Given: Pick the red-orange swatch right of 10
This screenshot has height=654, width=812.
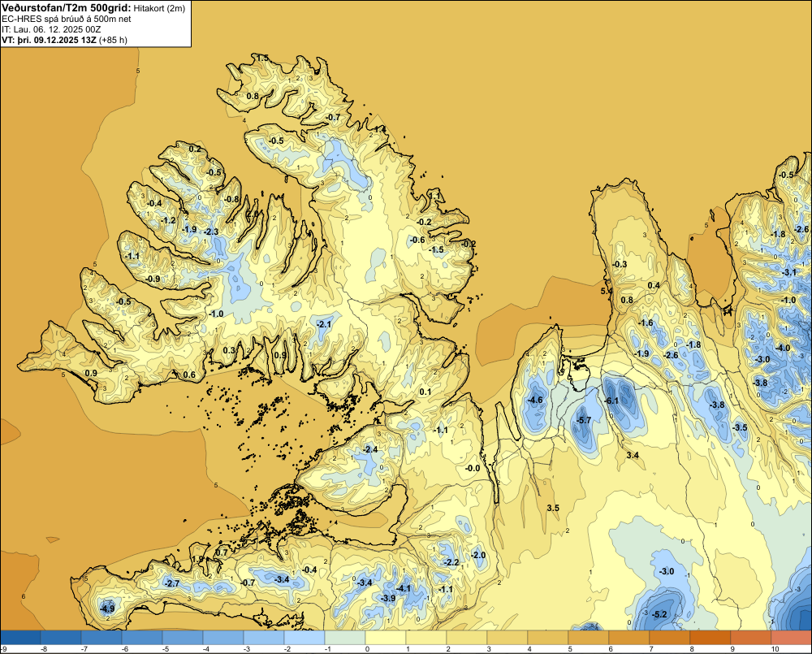Looking at the screenshot, I should (791, 637).
